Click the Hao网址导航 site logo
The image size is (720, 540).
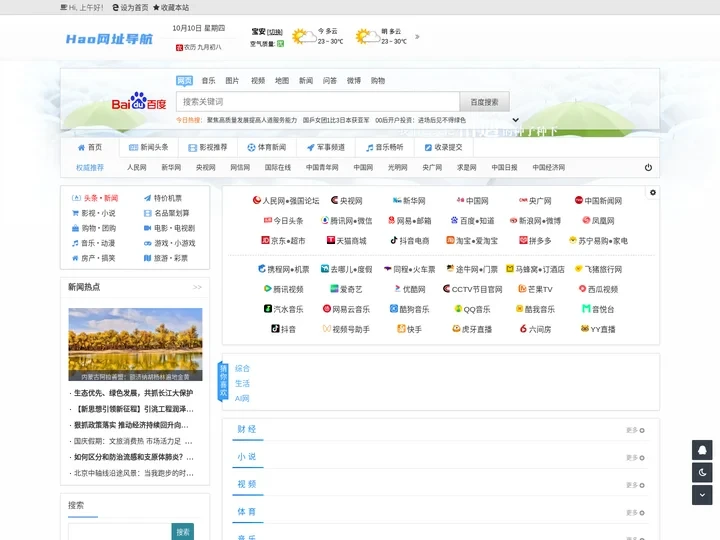(x=109, y=39)
